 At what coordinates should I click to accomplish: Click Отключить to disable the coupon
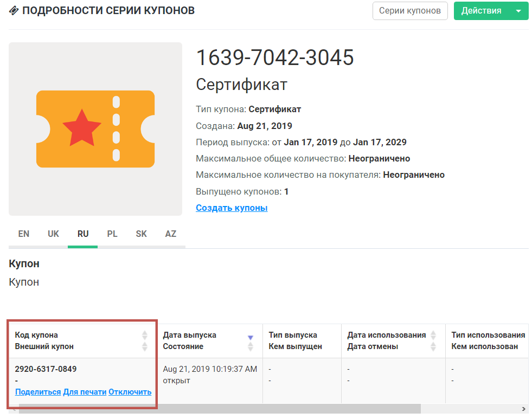pyautogui.click(x=130, y=392)
